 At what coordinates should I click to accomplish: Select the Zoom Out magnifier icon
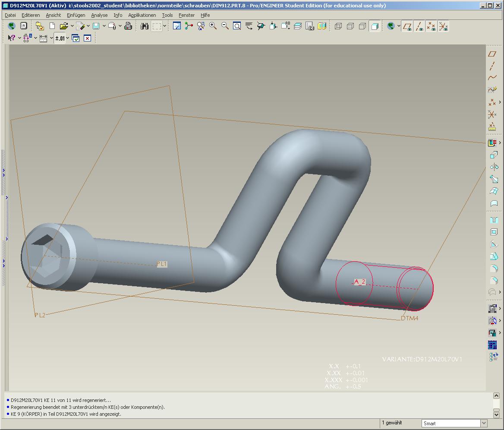225,26
